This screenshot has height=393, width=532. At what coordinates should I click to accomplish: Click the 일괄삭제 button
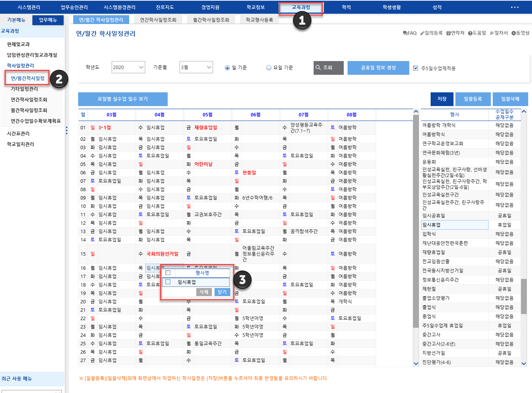click(x=510, y=99)
